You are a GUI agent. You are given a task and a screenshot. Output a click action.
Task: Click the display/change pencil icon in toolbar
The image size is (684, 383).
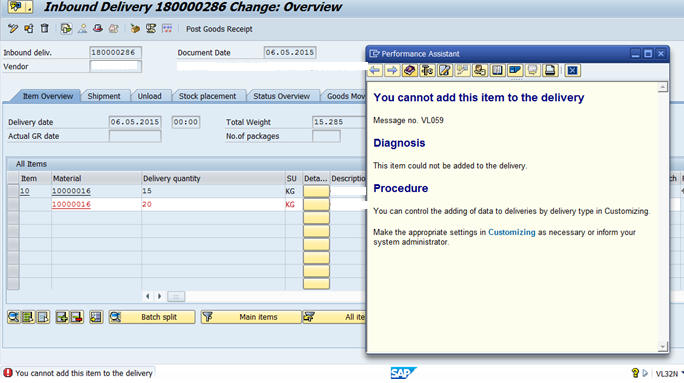point(13,29)
